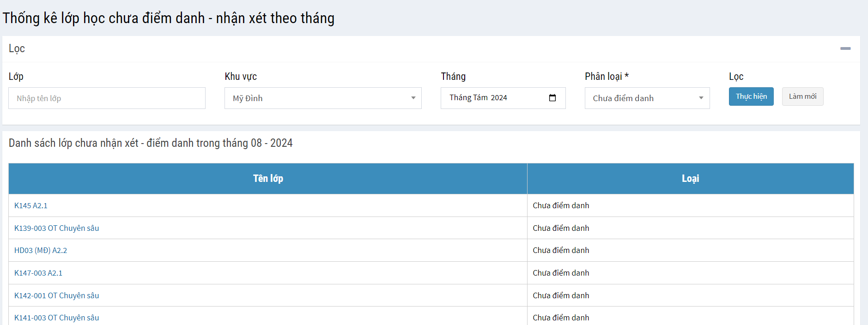
Task: Click Chưa điểm danh cell in K147-003 row
Action: point(561,273)
